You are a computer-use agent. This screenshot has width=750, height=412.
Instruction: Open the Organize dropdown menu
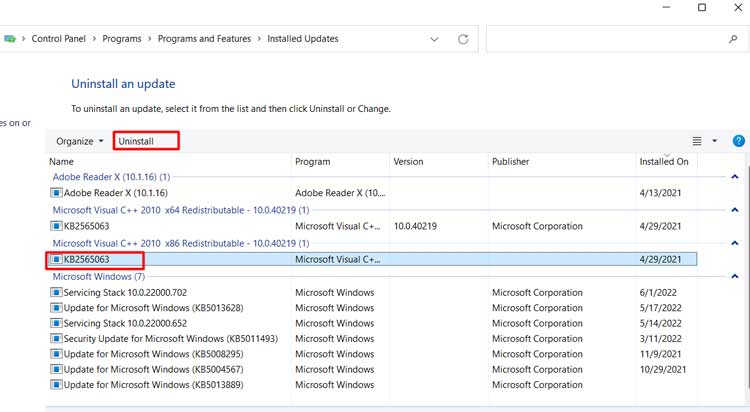tap(80, 141)
